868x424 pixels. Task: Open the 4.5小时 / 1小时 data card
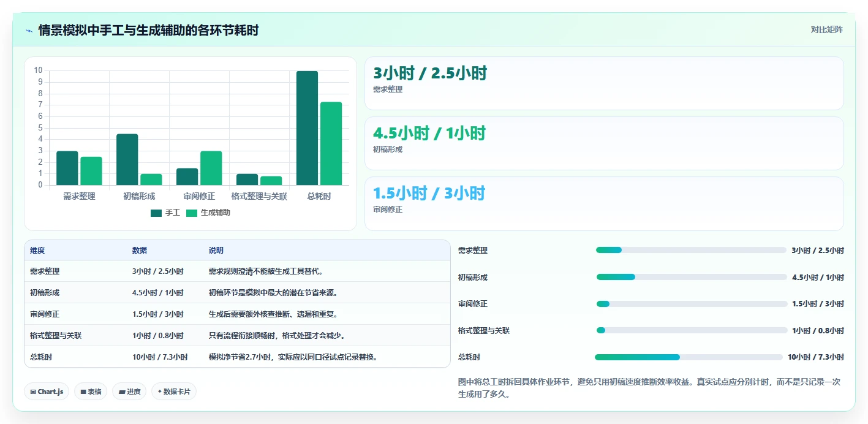pyautogui.click(x=604, y=143)
